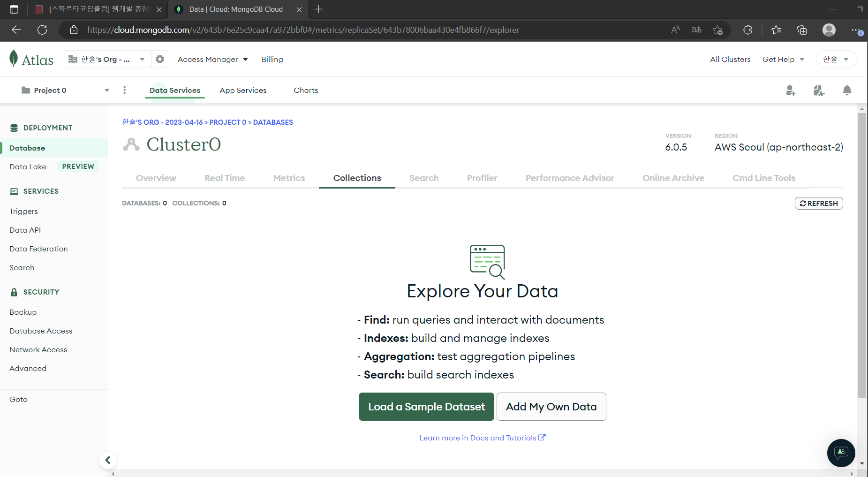Open Data Lake in sidebar
The width and height of the screenshot is (868, 477).
[x=28, y=167]
